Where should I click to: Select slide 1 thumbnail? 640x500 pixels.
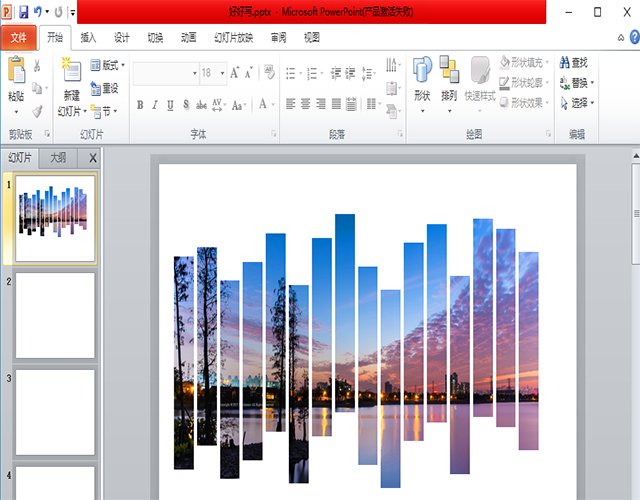pyautogui.click(x=55, y=218)
